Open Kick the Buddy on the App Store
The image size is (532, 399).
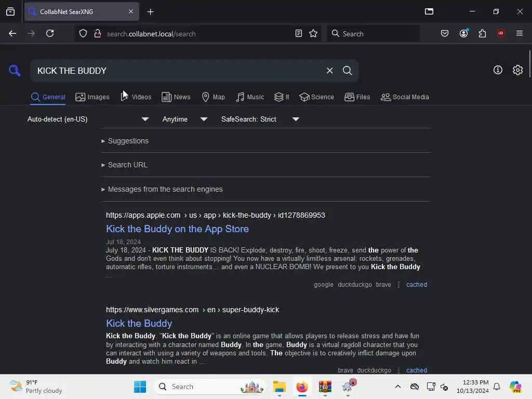178,229
